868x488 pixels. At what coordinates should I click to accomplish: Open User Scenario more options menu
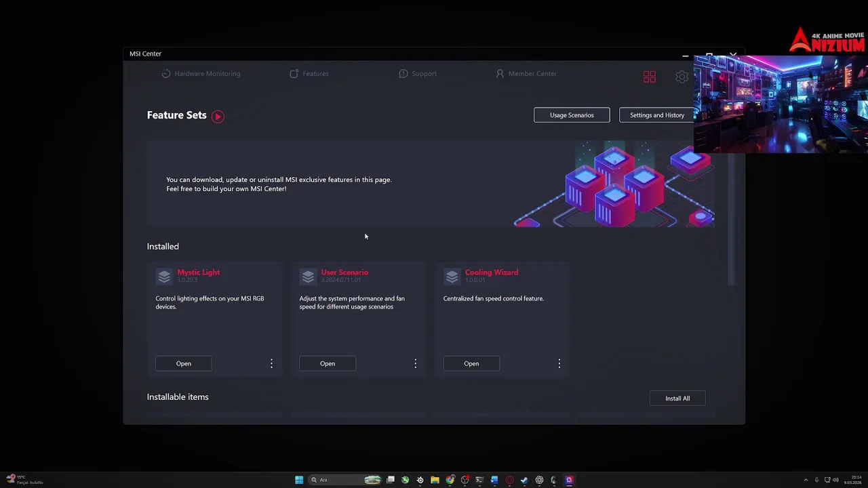click(x=415, y=364)
